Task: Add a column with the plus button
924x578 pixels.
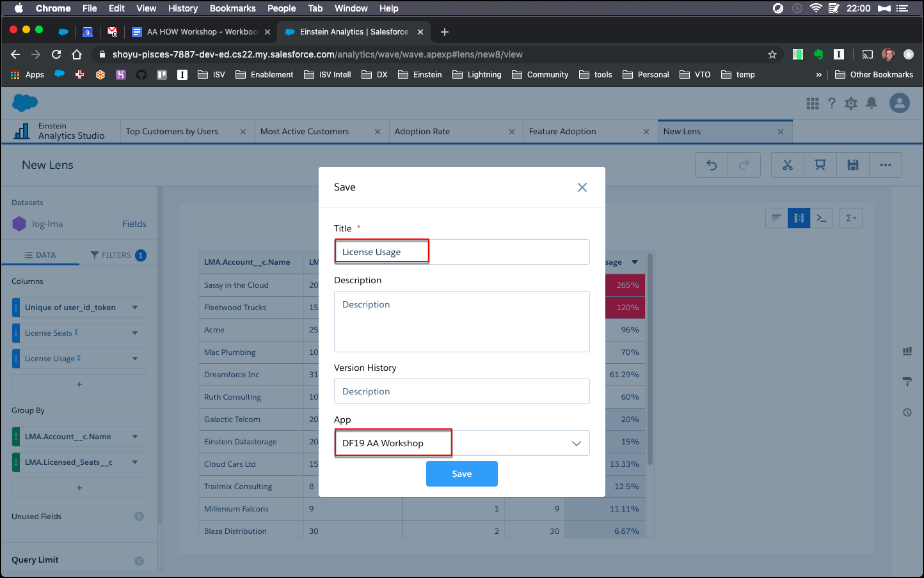Action: pyautogui.click(x=79, y=384)
